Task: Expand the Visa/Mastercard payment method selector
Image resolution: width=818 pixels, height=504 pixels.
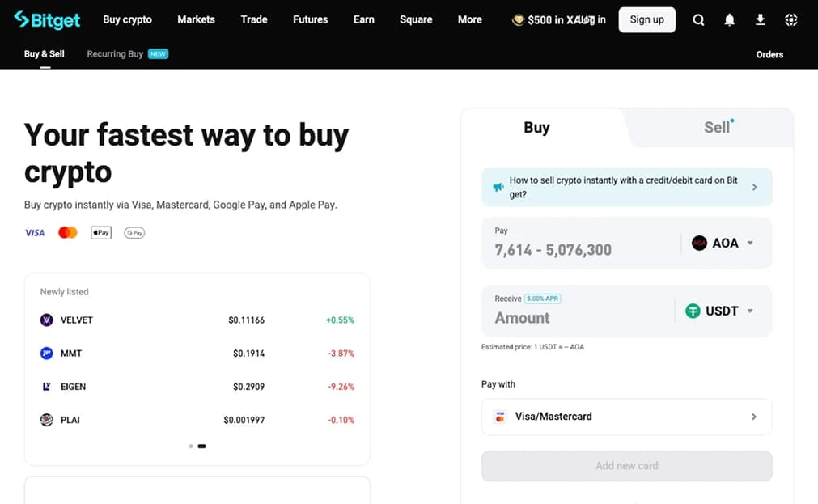Action: (626, 417)
